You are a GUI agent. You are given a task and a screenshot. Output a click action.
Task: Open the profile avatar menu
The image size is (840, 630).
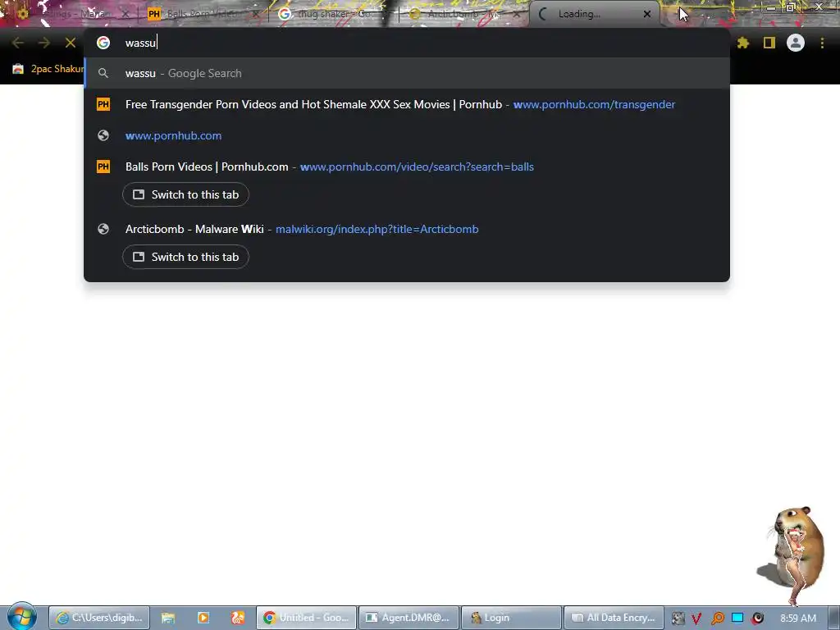pyautogui.click(x=796, y=43)
